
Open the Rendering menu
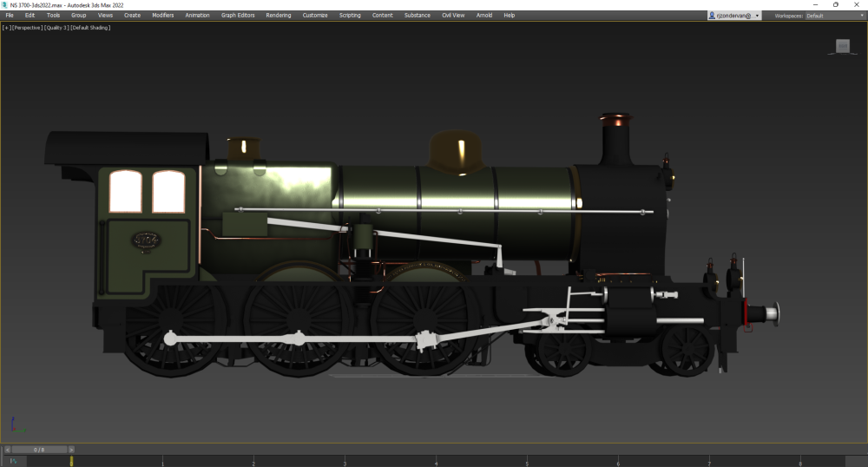pyautogui.click(x=278, y=16)
